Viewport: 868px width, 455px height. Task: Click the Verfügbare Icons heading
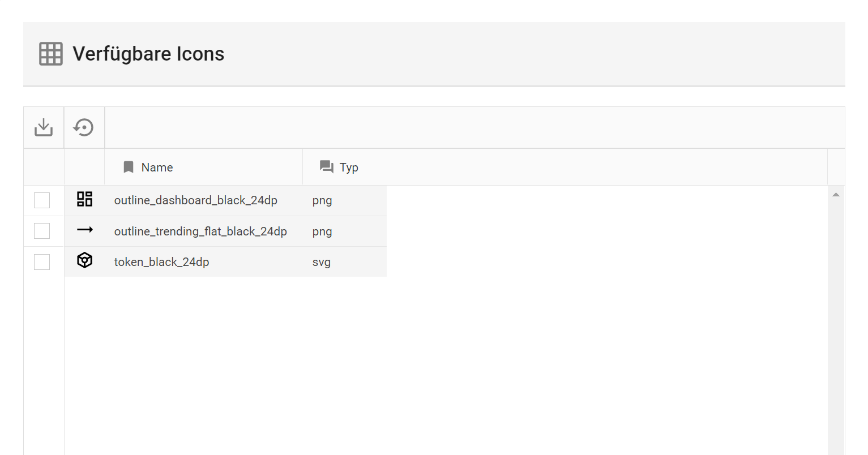coord(148,54)
